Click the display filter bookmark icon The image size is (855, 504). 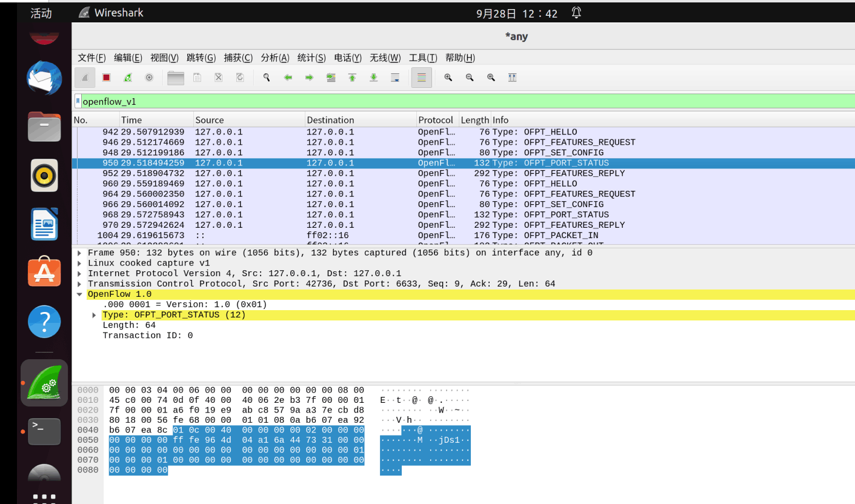(x=78, y=101)
